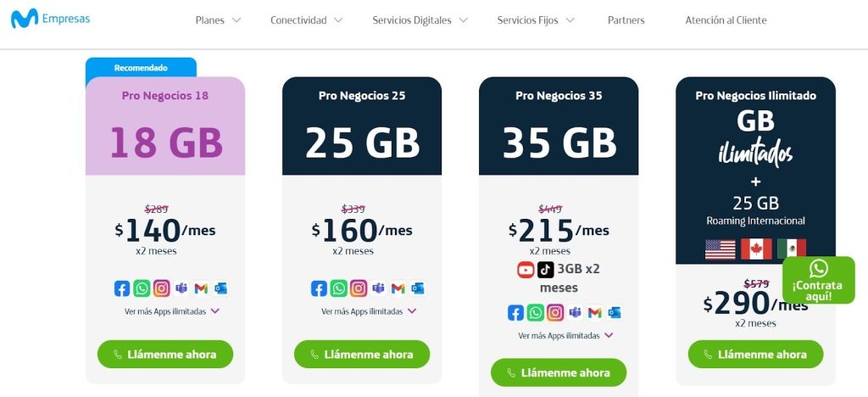868x397 pixels.
Task: Click Facebook icon in Pro Negocios 18
Action: tap(122, 288)
